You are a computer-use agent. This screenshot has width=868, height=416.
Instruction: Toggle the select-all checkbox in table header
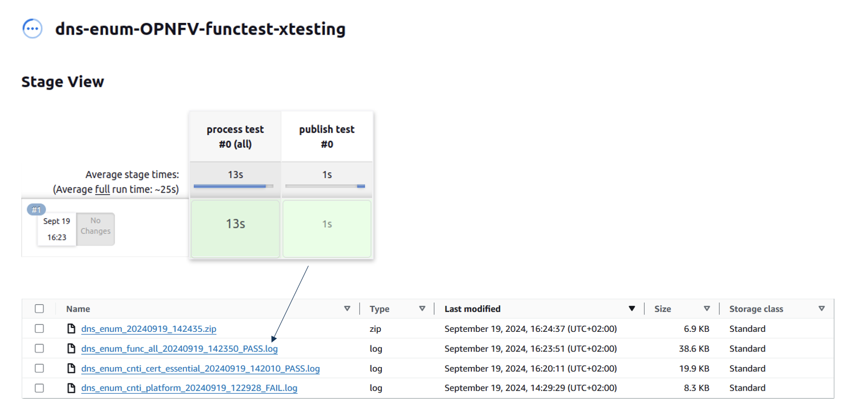tap(40, 308)
